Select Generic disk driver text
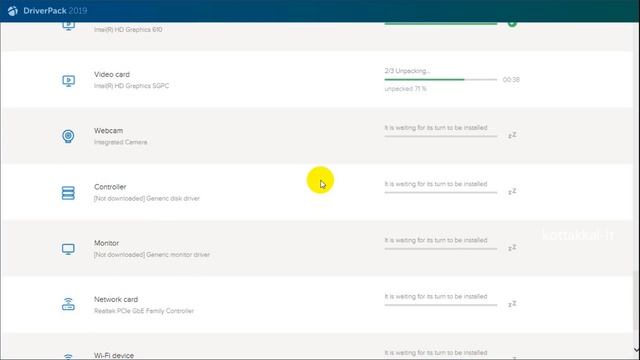Screen dimensions: 640x360 point(173,198)
